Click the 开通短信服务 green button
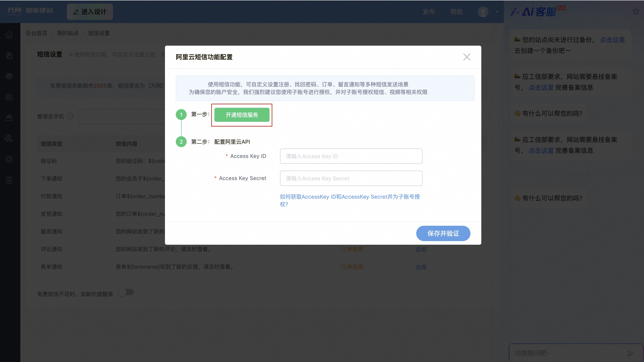Image resolution: width=644 pixels, height=362 pixels. [242, 115]
